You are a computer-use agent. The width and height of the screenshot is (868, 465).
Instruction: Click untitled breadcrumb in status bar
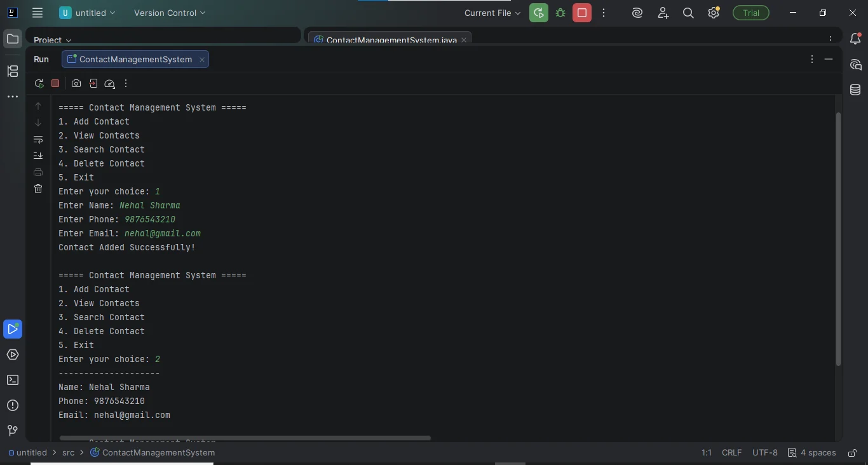point(28,453)
